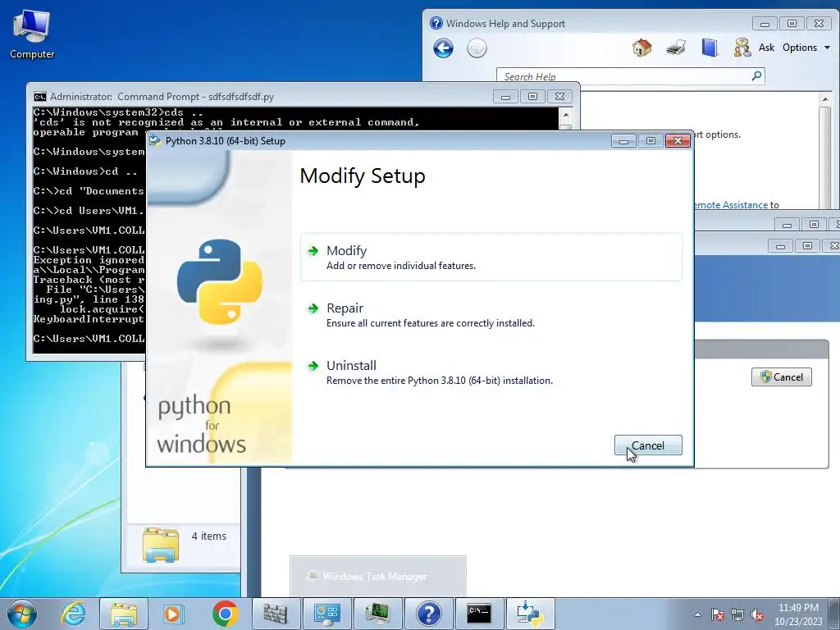Minimize the Windows Help and Support window
Viewport: 840px width, 630px height.
point(765,24)
